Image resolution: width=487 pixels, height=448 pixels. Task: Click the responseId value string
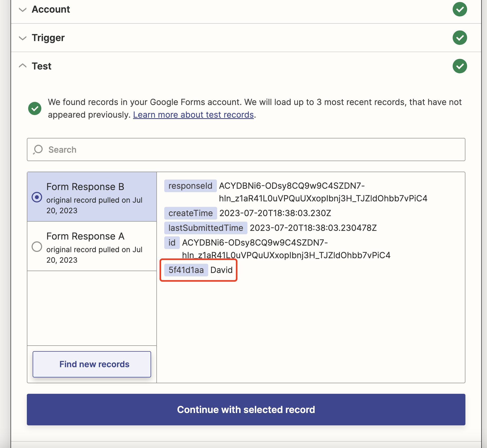pyautogui.click(x=323, y=192)
